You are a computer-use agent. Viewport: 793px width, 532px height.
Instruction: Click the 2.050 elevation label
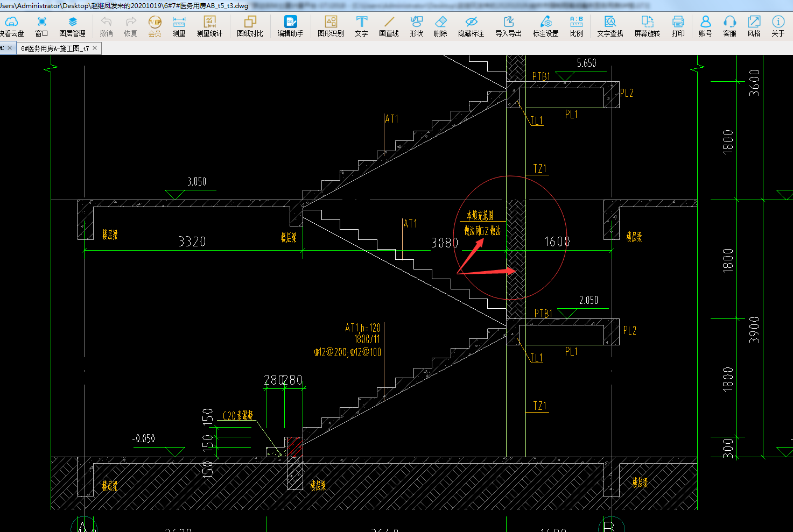(x=588, y=300)
